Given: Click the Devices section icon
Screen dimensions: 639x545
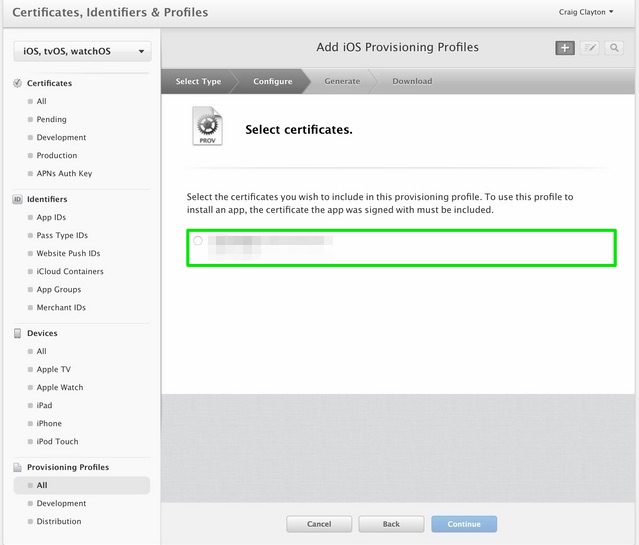Looking at the screenshot, I should click(x=17, y=333).
